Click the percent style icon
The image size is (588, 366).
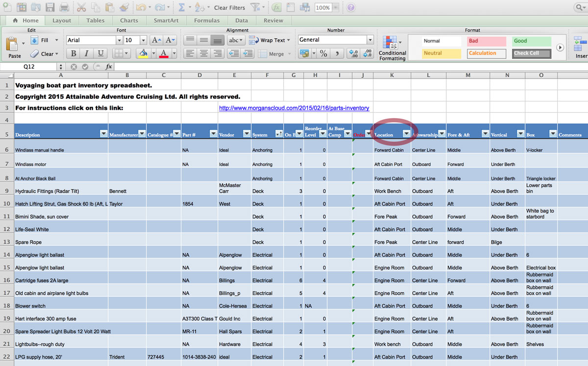(x=323, y=54)
